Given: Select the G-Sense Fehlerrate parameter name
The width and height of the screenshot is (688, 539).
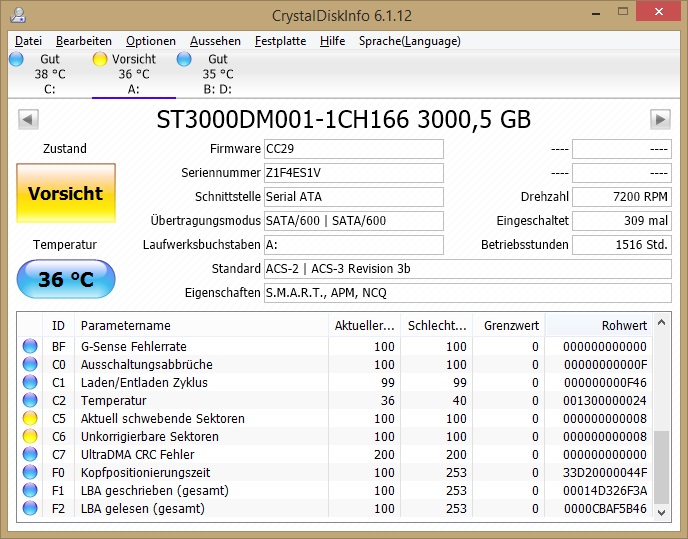Looking at the screenshot, I should 134,347.
